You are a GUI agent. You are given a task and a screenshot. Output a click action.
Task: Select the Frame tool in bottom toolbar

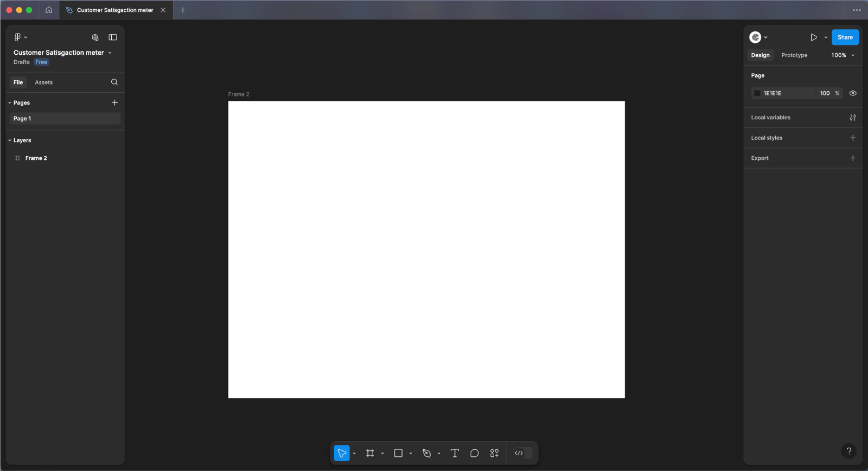[x=370, y=453]
